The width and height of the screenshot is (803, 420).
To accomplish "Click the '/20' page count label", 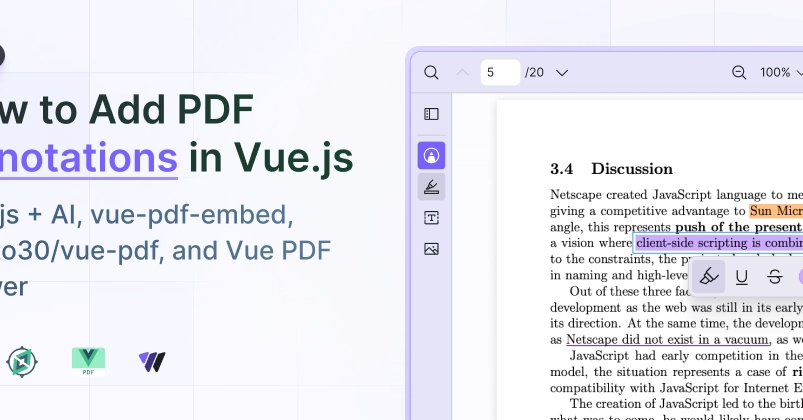I will [534, 73].
